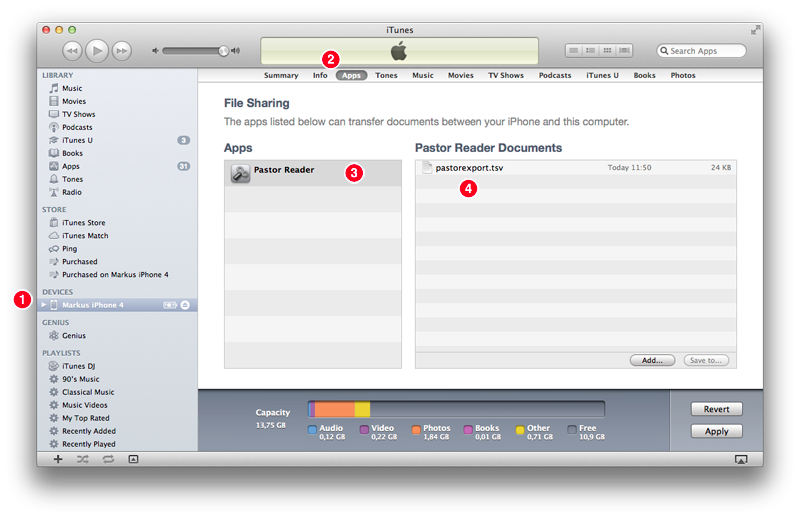
Task: Open the Summary tab
Action: click(x=281, y=76)
